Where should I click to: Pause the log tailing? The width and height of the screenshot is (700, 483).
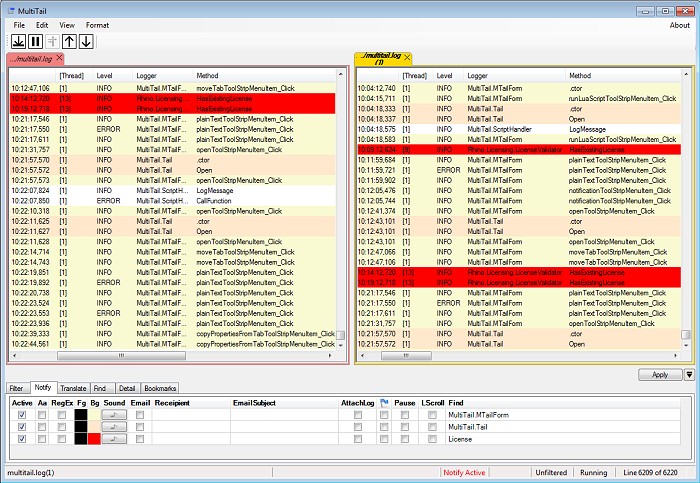(35, 41)
